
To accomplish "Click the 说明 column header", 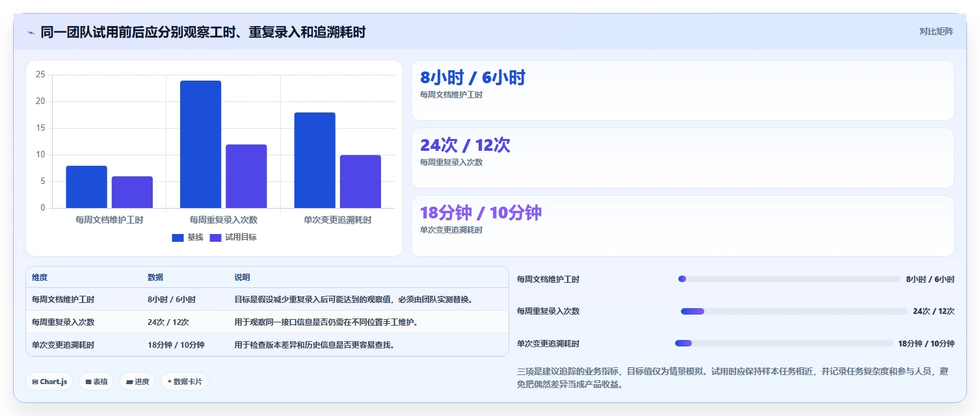I will point(242,278).
